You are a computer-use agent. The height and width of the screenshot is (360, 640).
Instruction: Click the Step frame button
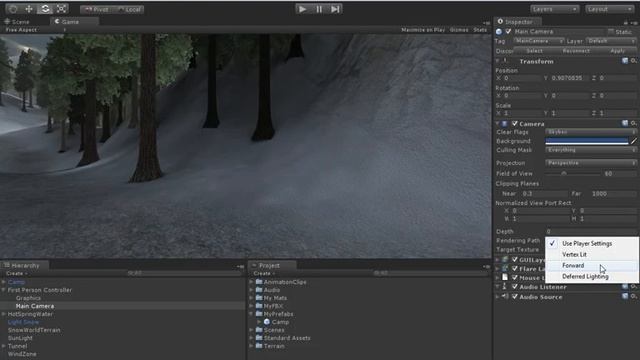pos(335,9)
